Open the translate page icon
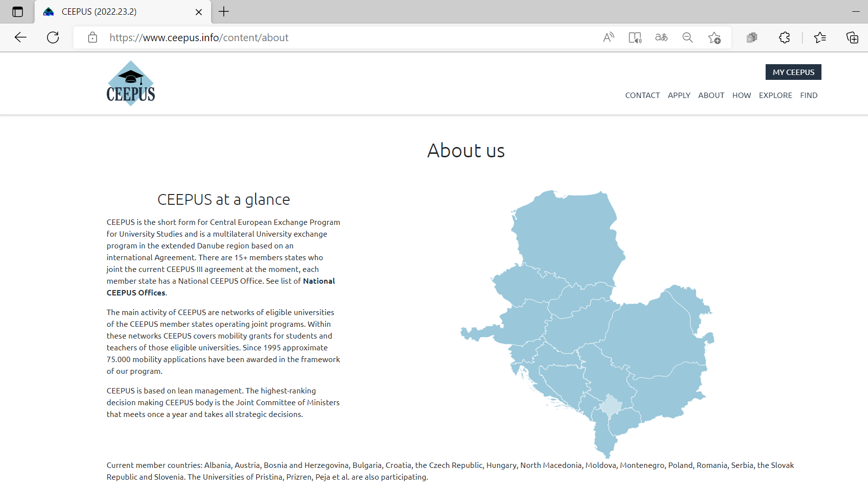This screenshot has height=488, width=868. click(661, 37)
